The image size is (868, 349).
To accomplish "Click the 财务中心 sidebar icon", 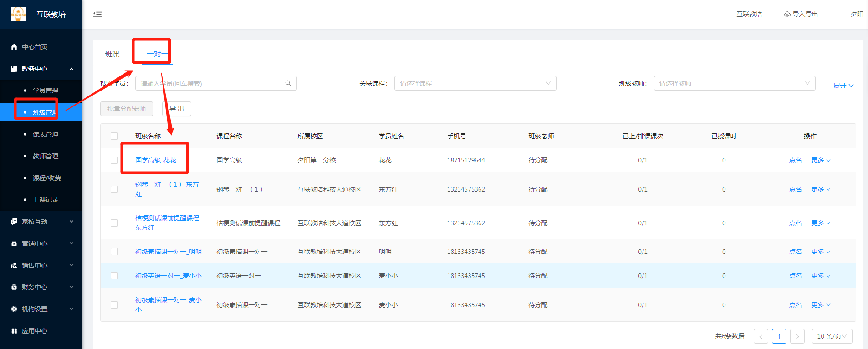I will 14,287.
